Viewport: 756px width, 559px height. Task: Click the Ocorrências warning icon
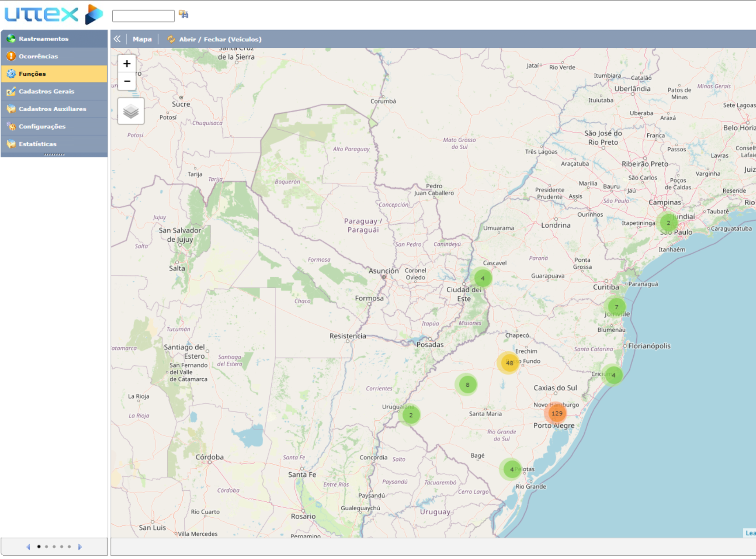(x=11, y=56)
